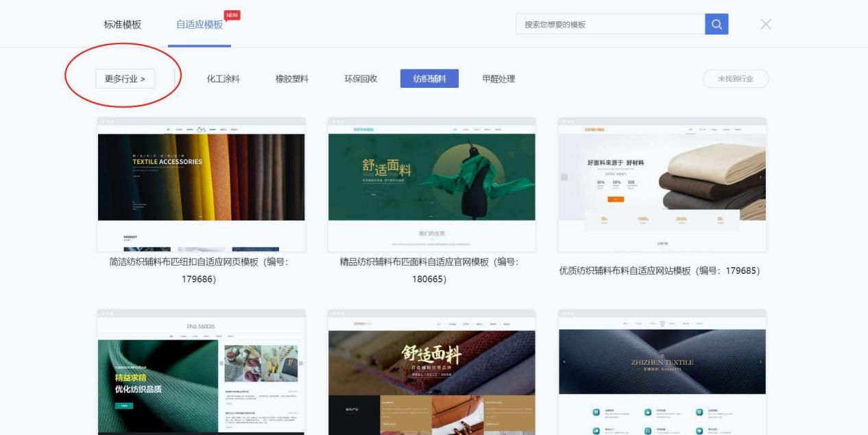
Task: Select the 自适应模板 tab
Action: [200, 24]
